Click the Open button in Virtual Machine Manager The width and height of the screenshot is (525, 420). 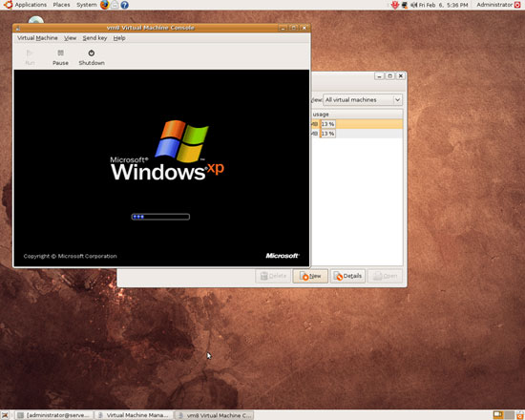pos(386,276)
